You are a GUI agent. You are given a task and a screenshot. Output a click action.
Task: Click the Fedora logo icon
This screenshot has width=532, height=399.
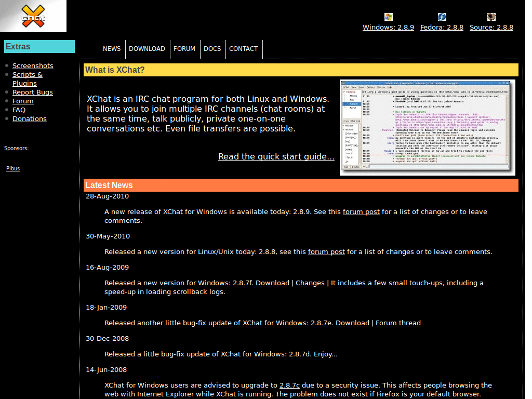pos(442,17)
